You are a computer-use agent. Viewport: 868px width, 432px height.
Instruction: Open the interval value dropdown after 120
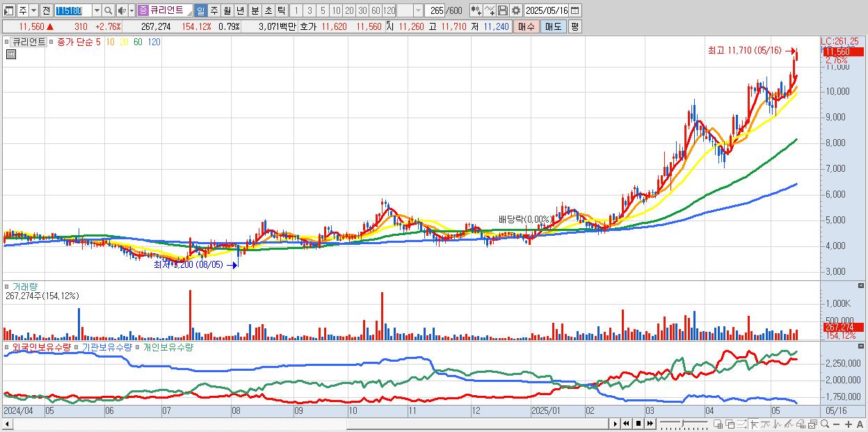(x=417, y=10)
